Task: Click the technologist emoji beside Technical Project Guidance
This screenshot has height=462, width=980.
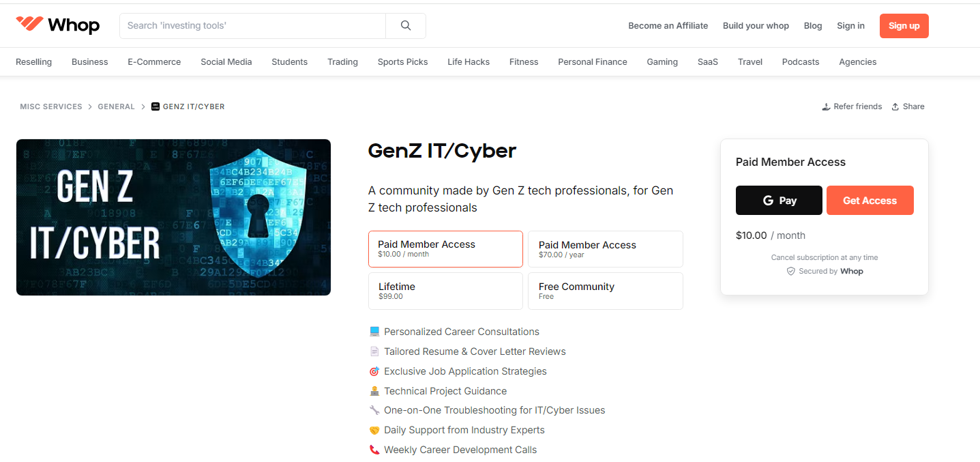Action: click(374, 391)
